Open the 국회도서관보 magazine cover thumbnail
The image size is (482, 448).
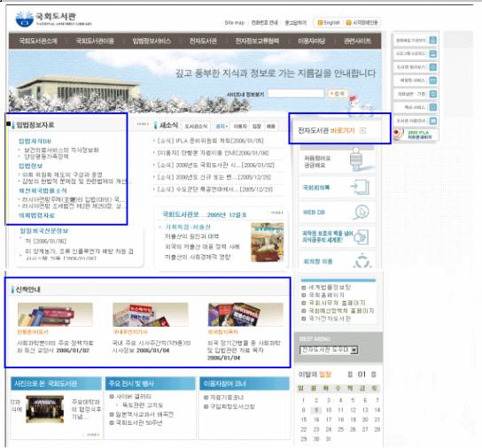[x=267, y=243]
